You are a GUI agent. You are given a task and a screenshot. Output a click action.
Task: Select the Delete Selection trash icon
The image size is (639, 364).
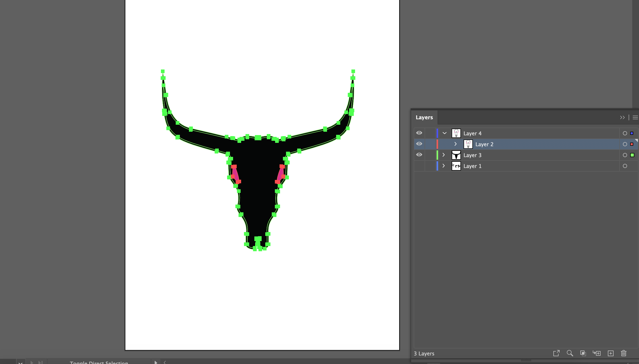point(623,353)
